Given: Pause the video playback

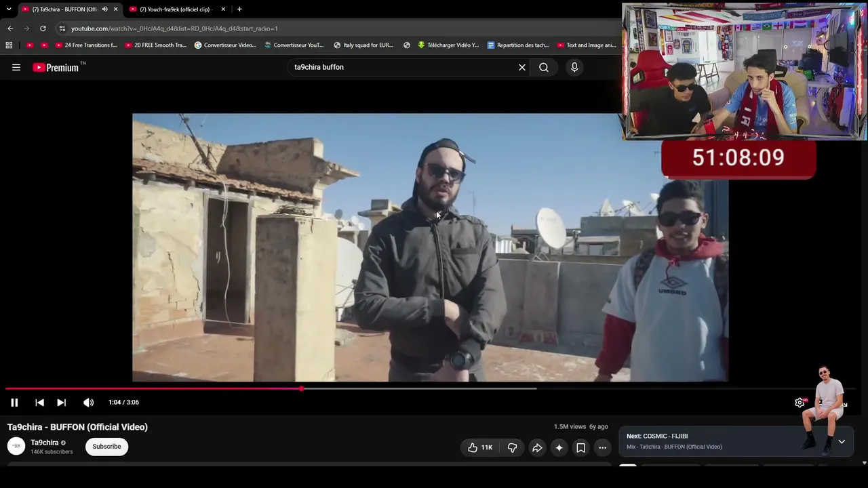Looking at the screenshot, I should [14, 403].
